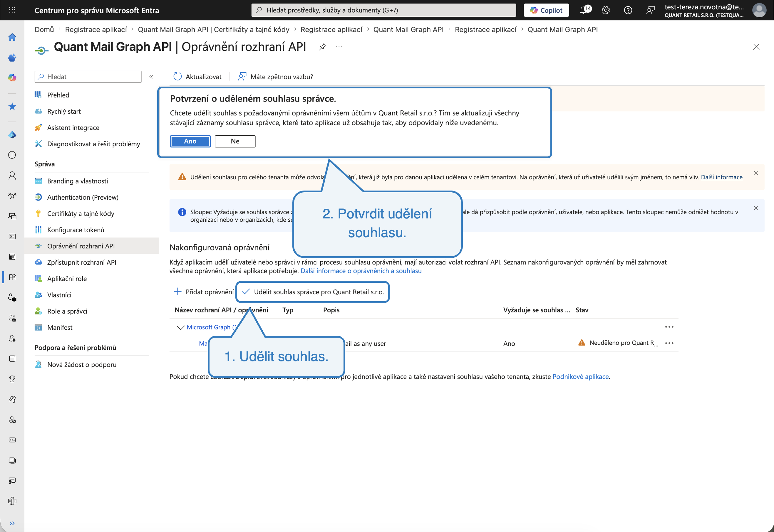
Task: Open Diagnostikovat a řešit problémy
Action: pos(93,144)
